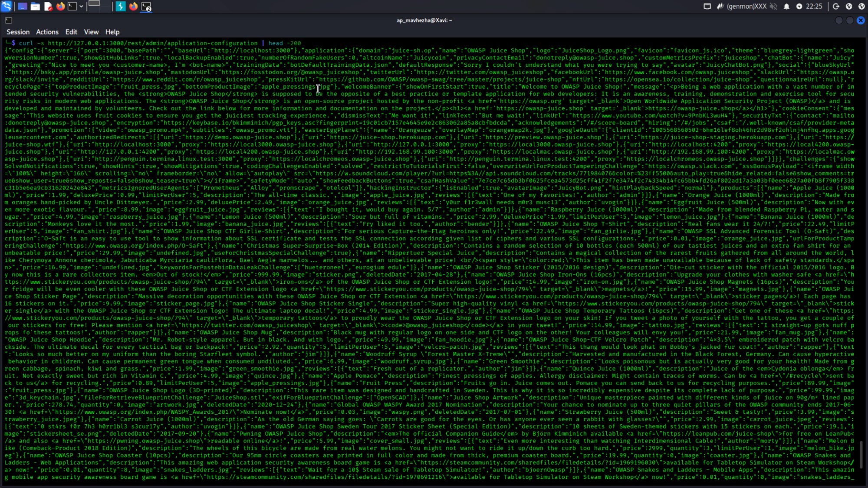The height and width of the screenshot is (488, 868).
Task: Select the terminal taskbar button with badge 2
Action: [146, 7]
